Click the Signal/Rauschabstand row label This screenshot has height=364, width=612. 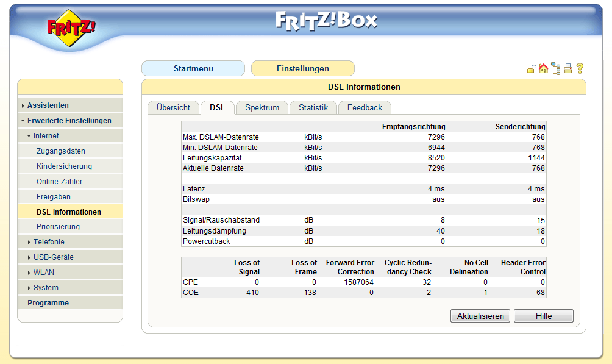click(221, 220)
